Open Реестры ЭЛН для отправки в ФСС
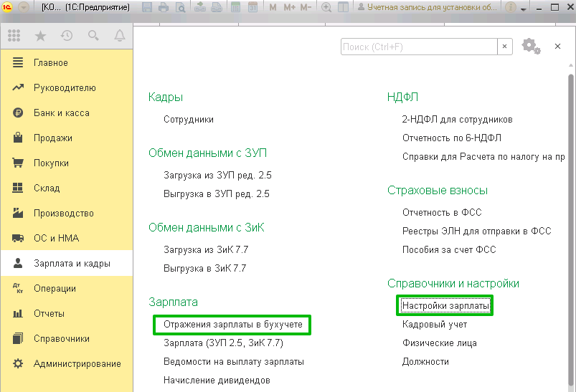 point(477,231)
